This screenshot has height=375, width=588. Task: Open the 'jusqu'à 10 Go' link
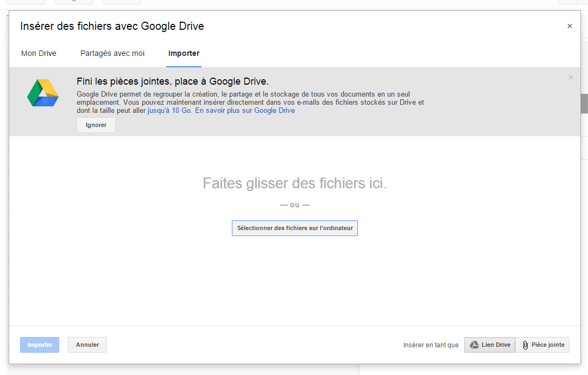click(x=169, y=111)
